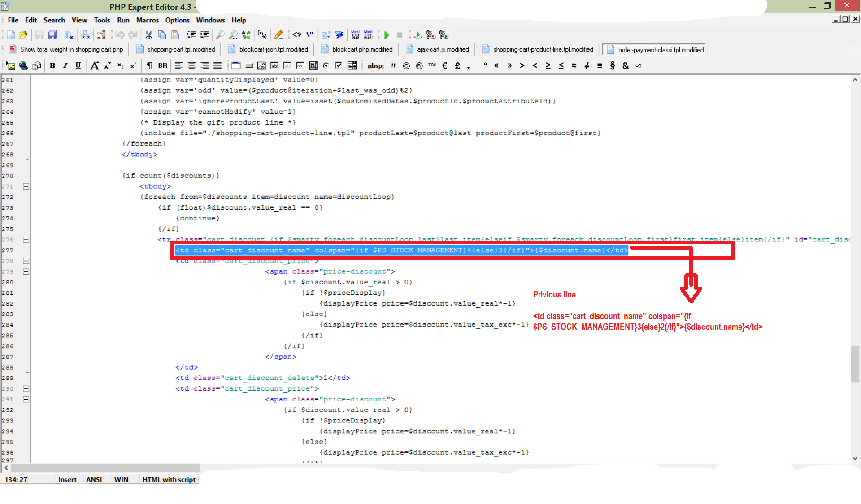Click the paragraph mark icon

tap(149, 66)
